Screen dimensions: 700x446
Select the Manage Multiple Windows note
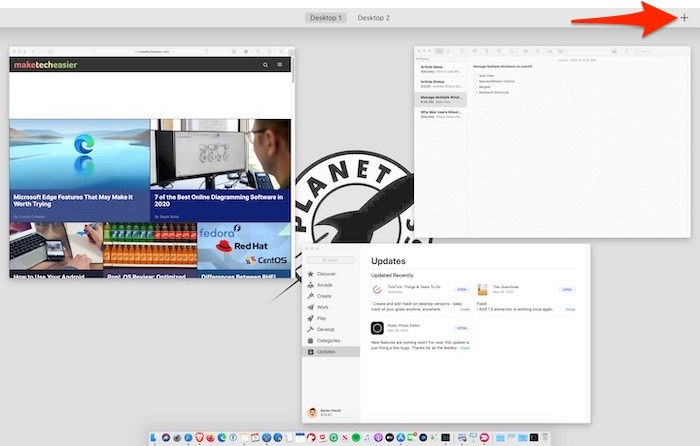pos(441,99)
